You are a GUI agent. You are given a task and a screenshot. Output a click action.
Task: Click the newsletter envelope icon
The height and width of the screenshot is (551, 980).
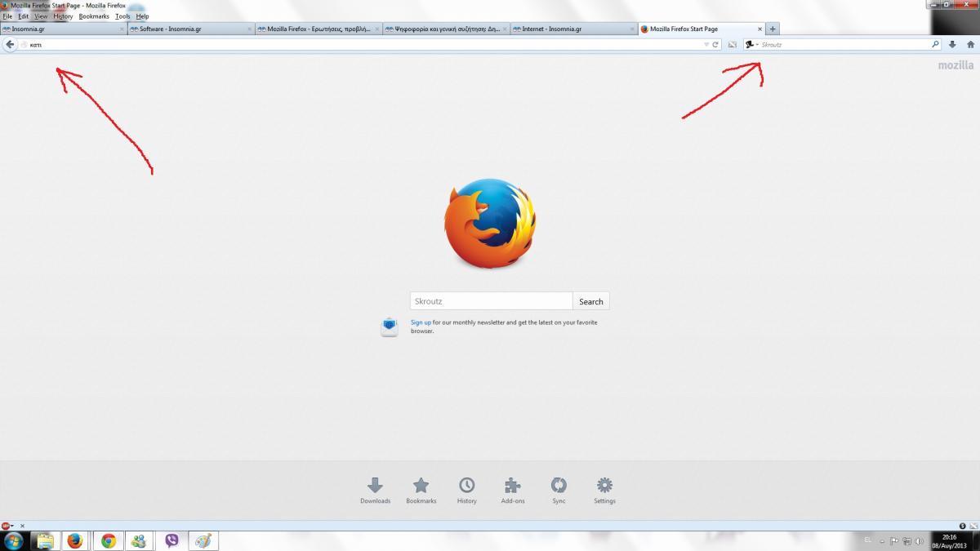tap(390, 327)
